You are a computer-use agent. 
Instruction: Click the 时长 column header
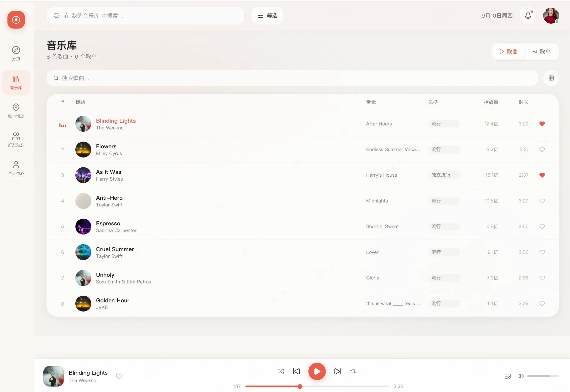[523, 102]
